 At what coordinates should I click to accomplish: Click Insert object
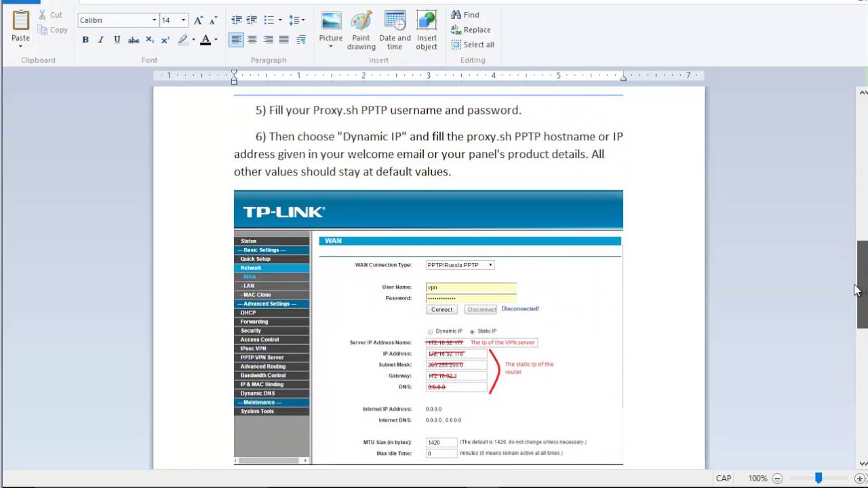427,30
